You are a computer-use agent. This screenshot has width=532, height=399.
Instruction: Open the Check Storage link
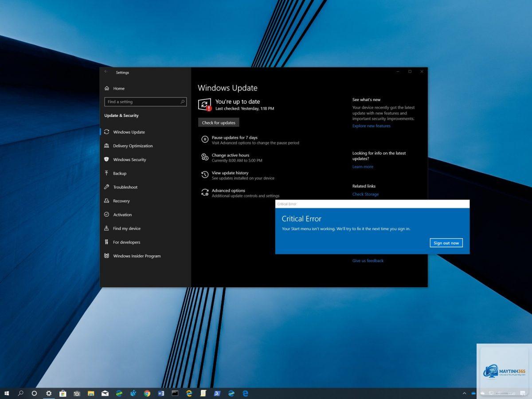click(x=365, y=194)
